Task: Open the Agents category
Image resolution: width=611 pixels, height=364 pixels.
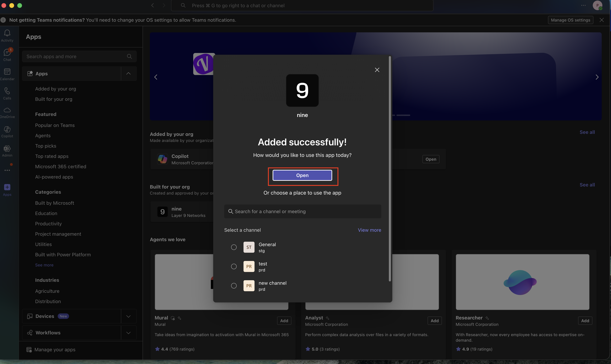Action: pos(43,136)
